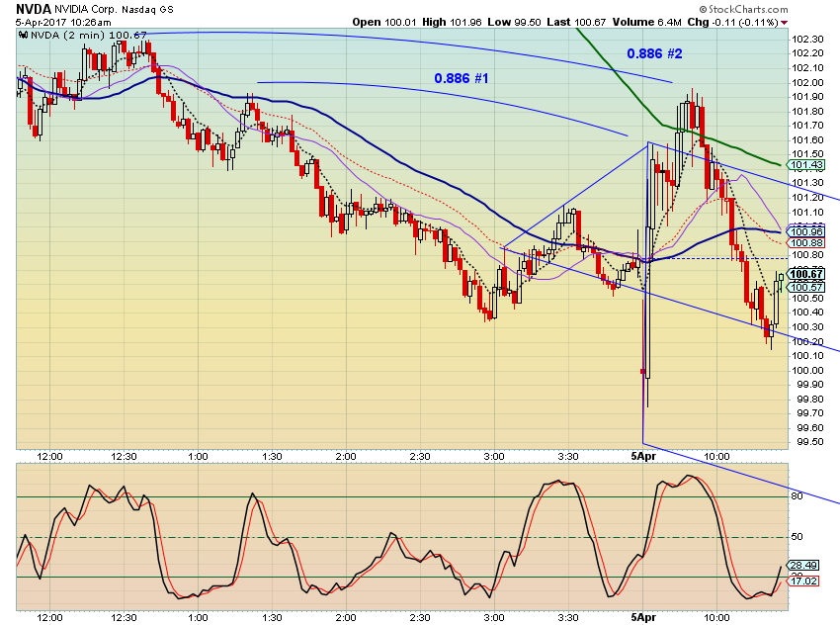Screen dimensions: 840x626
Task: Click the 102.00 label on price axis
Action: tap(807, 82)
